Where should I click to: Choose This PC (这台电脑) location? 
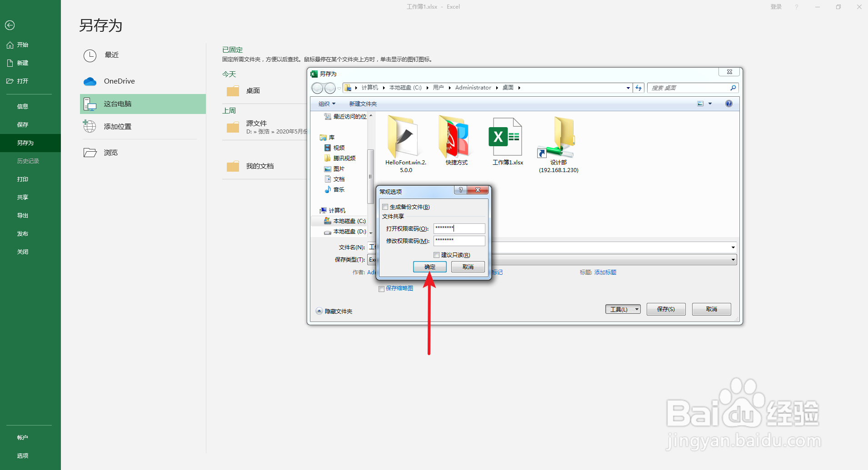tap(143, 104)
